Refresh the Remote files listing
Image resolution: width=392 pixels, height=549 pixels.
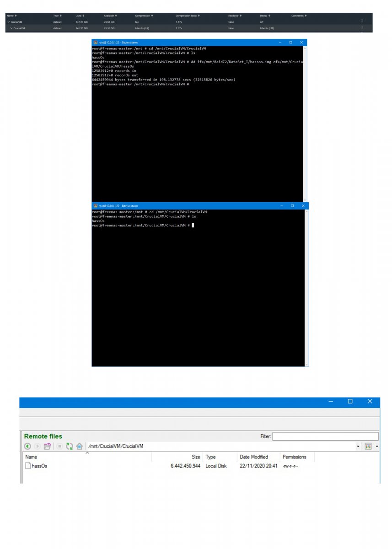tap(70, 446)
